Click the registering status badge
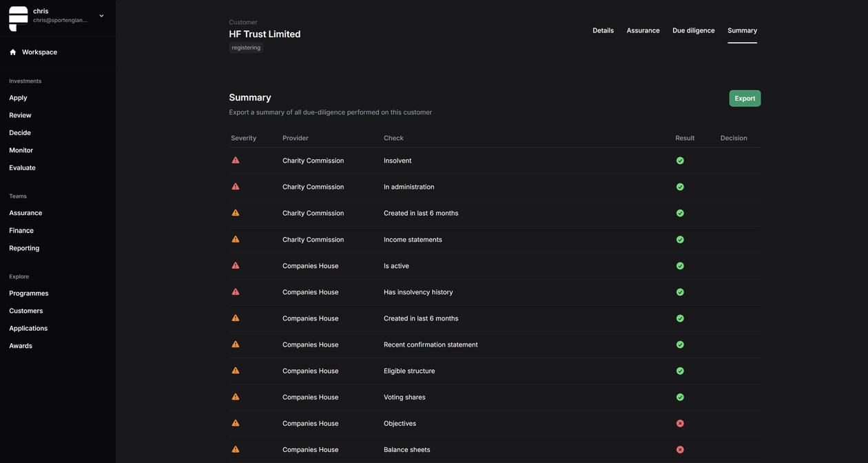The height and width of the screenshot is (463, 868). coord(246,48)
